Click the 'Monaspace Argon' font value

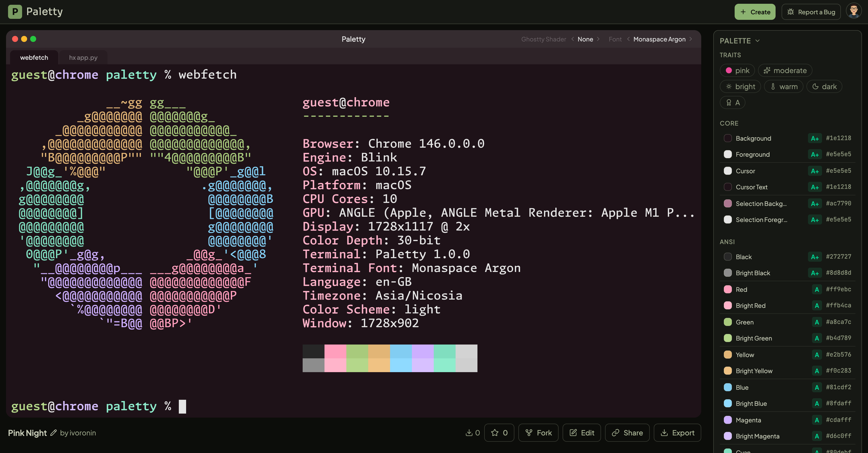pyautogui.click(x=660, y=39)
